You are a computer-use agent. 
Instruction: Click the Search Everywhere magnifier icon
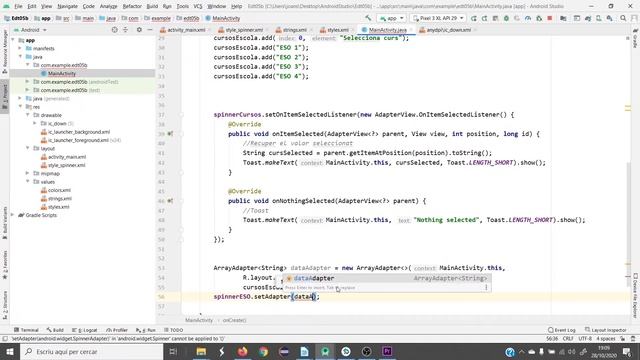coord(623,18)
